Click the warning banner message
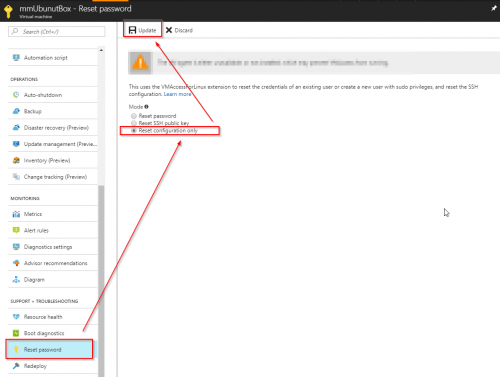This screenshot has height=377, width=500. [x=273, y=62]
